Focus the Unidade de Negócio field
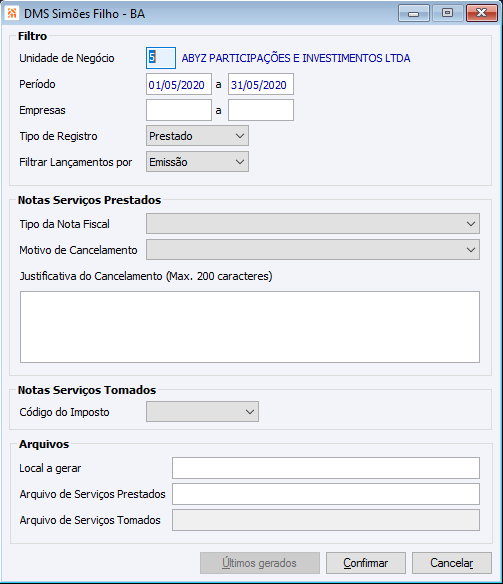Viewport: 503px width, 584px height. pos(161,58)
